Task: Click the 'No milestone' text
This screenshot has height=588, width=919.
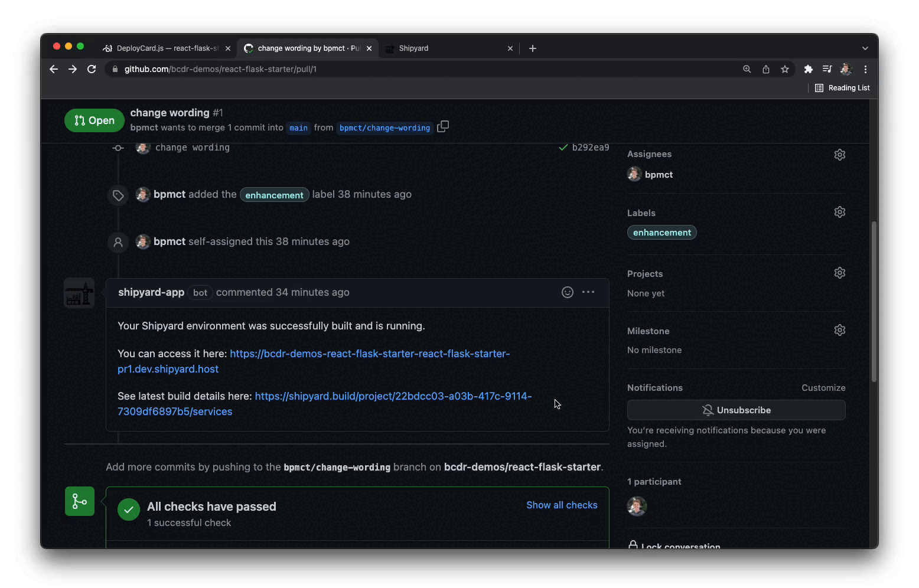Action: [654, 350]
